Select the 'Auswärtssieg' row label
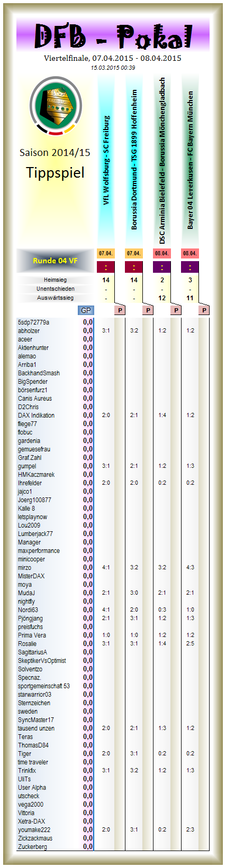Viewport: 226px width, 868px height. (x=55, y=298)
